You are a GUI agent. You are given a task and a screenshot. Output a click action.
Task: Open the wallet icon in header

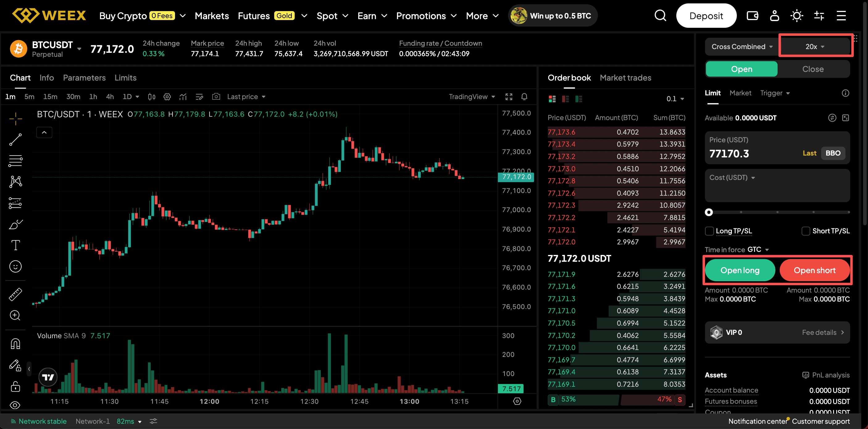pyautogui.click(x=752, y=15)
